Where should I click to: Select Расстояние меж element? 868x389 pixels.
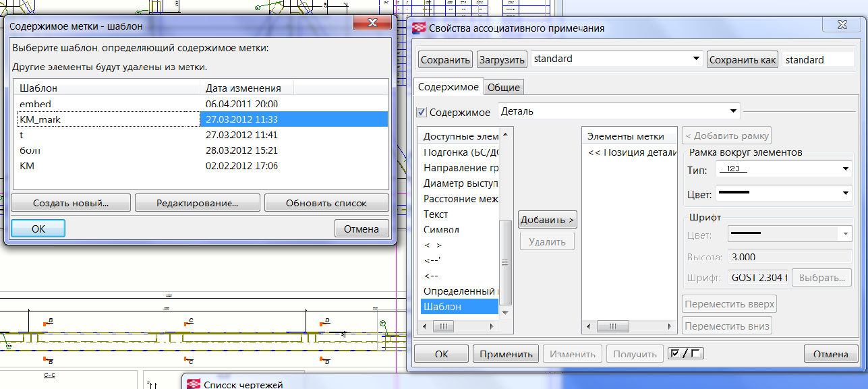pos(459,198)
